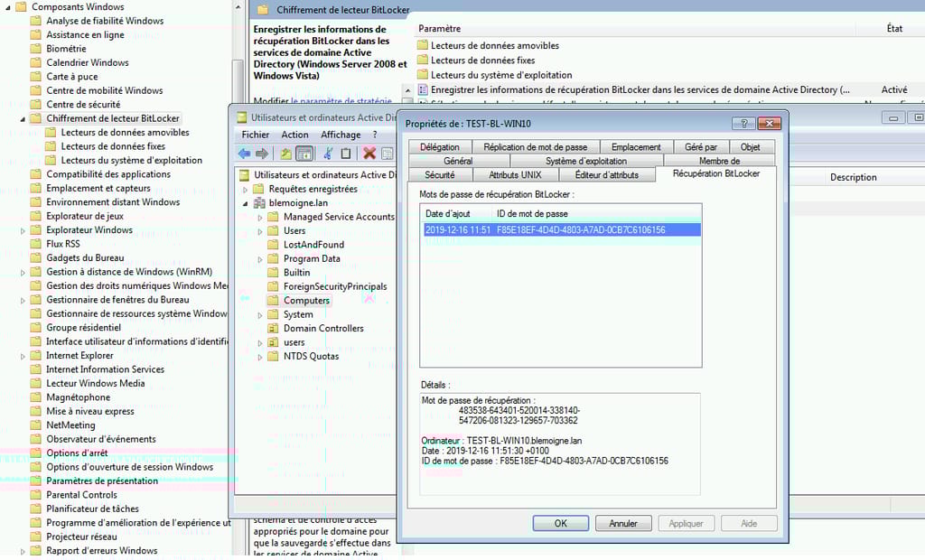Open the Affichage menu
Image resolution: width=925 pixels, height=560 pixels.
(340, 134)
